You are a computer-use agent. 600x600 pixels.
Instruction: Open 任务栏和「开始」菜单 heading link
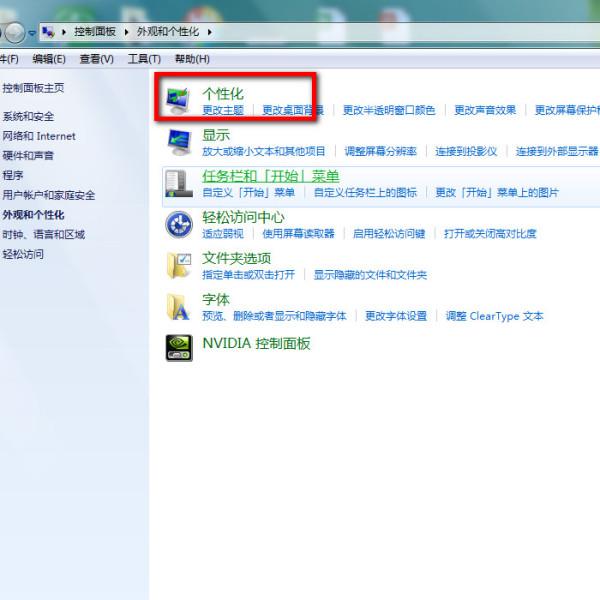(x=271, y=176)
